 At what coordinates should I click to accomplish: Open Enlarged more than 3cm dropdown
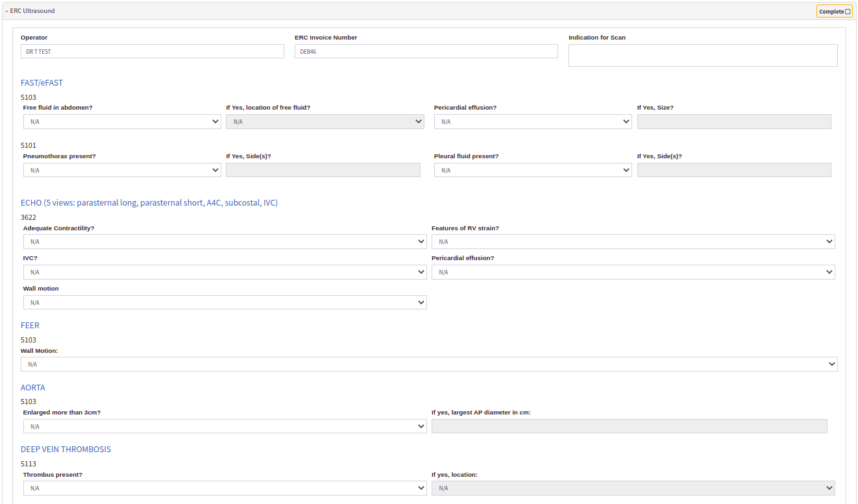[225, 427]
